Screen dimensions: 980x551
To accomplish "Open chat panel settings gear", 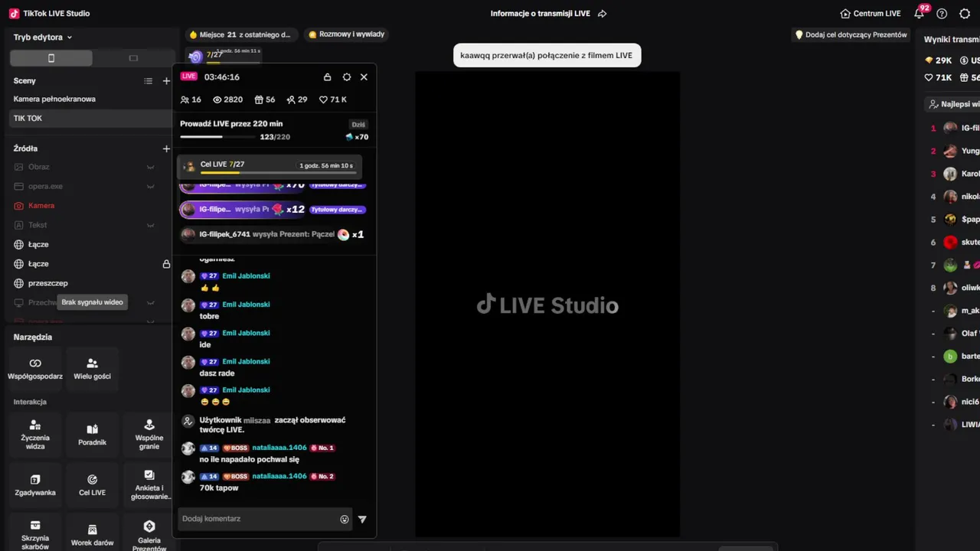I will (347, 77).
